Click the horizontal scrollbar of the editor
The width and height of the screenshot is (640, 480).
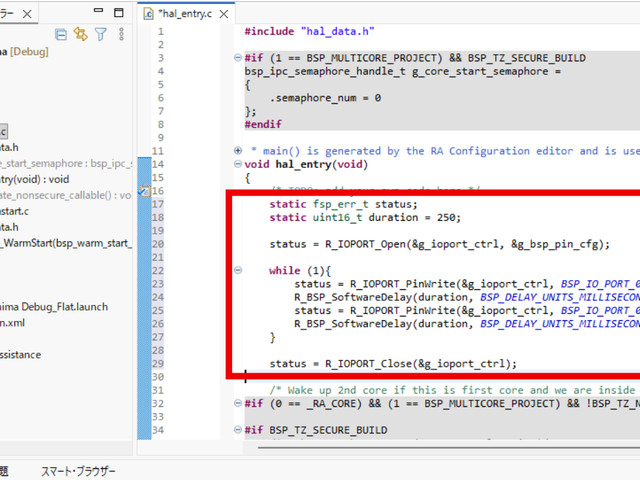click(449, 447)
